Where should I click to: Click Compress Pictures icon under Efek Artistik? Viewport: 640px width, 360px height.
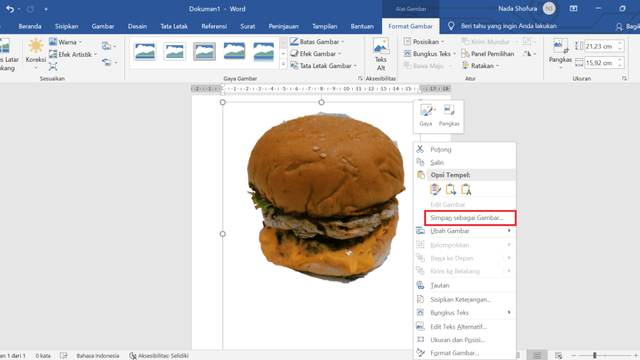pos(53,66)
